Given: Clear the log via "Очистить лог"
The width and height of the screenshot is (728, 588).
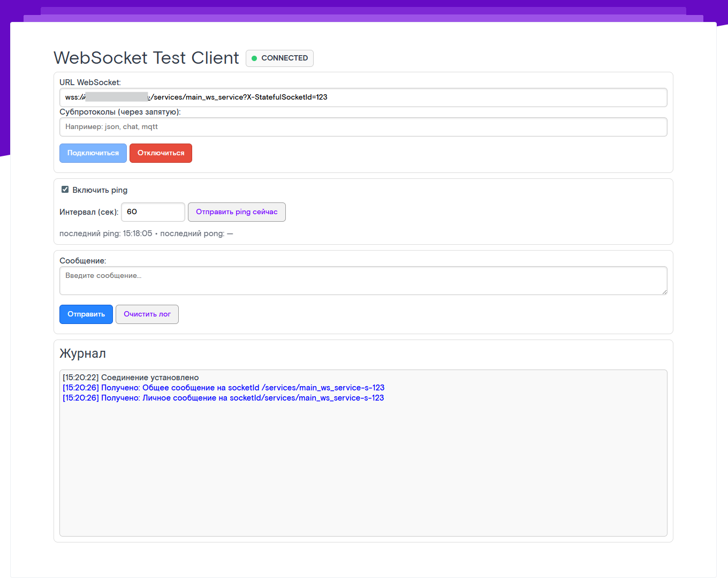Looking at the screenshot, I should click(x=147, y=314).
